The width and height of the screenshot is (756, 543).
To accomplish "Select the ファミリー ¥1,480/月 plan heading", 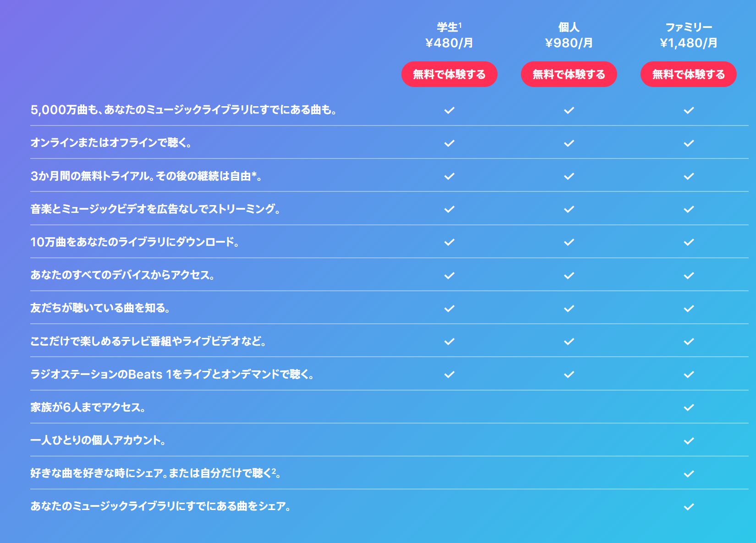I will [688, 35].
